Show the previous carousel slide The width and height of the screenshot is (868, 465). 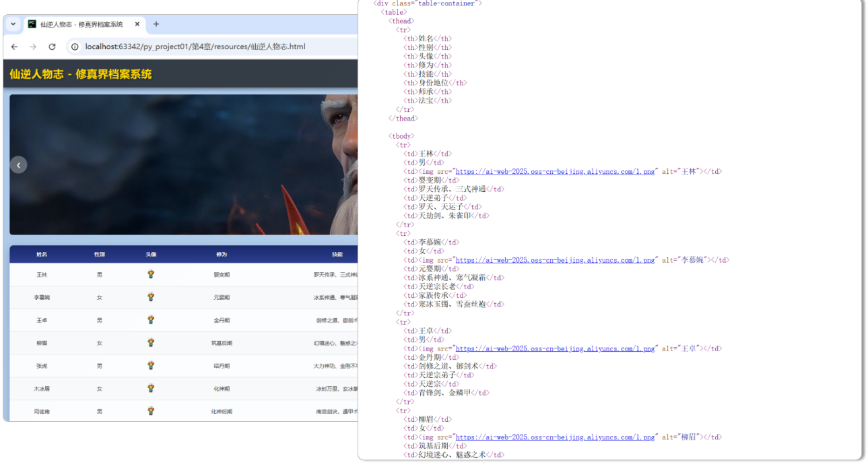coord(19,164)
